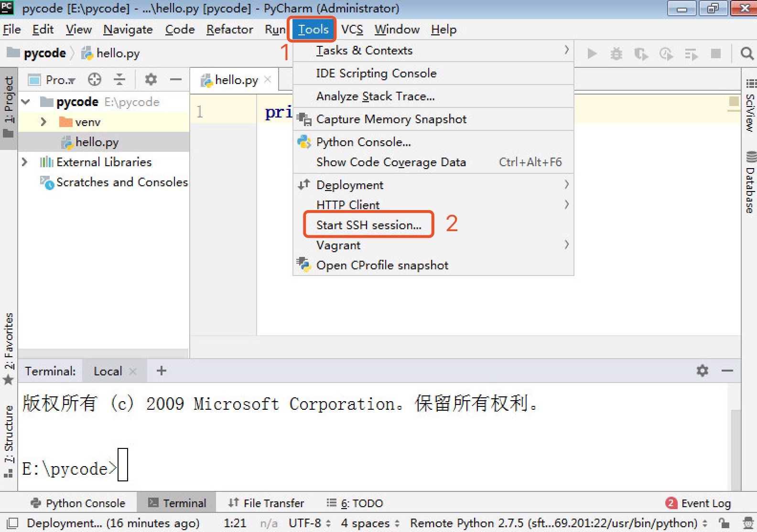Open the 2: Favorites side tab
This screenshot has width=757, height=532.
9,349
